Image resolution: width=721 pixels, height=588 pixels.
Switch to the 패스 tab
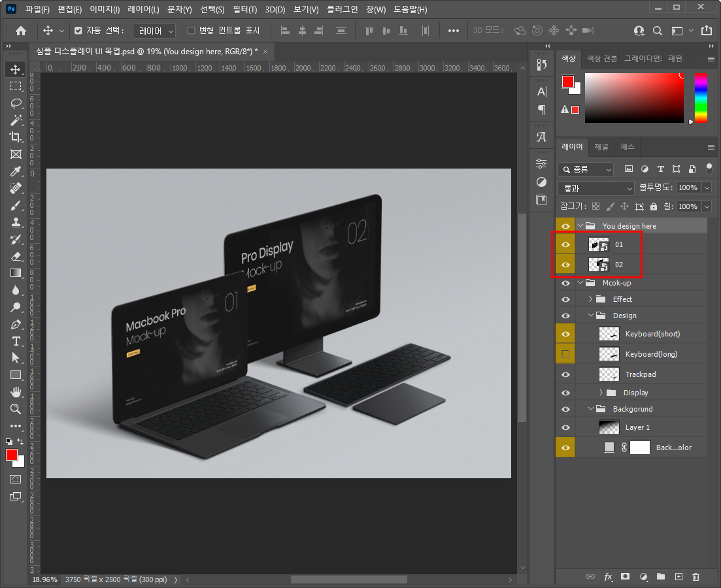pos(627,146)
